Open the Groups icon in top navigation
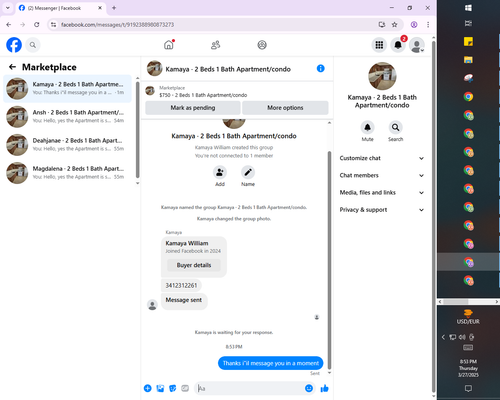The width and height of the screenshot is (500, 400). click(262, 45)
